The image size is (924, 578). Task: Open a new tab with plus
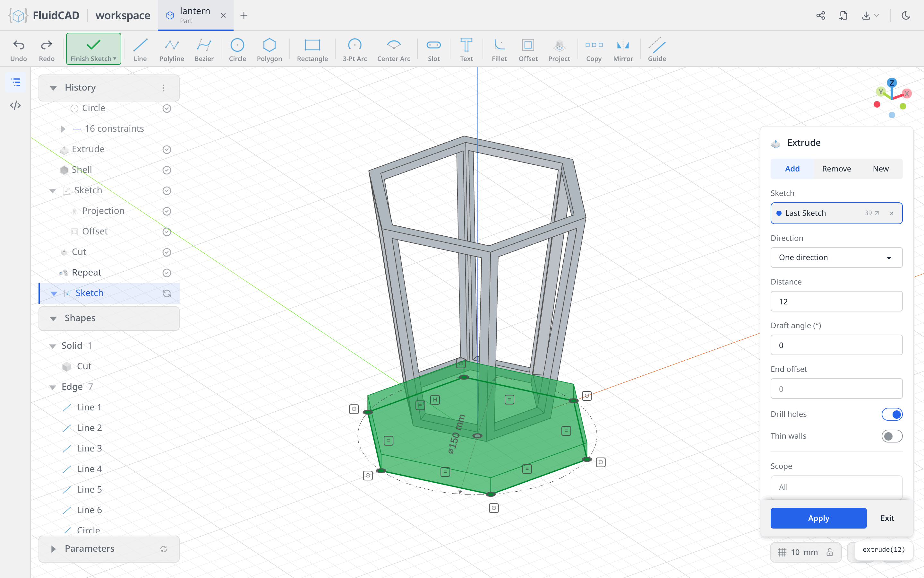click(x=244, y=15)
